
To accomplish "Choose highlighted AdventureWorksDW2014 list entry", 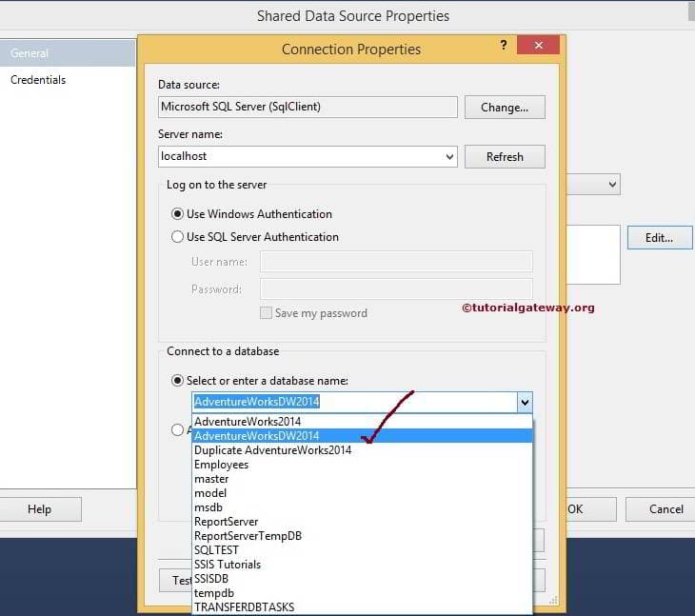I will [362, 436].
